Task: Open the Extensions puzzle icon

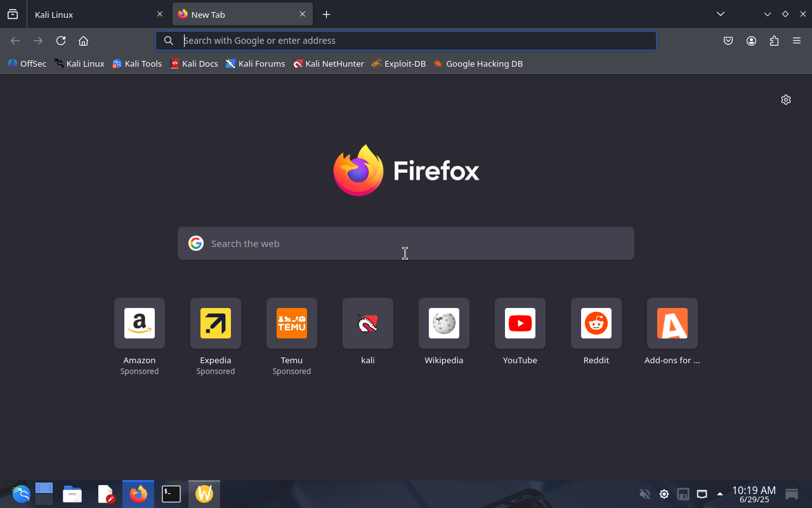Action: pos(774,41)
